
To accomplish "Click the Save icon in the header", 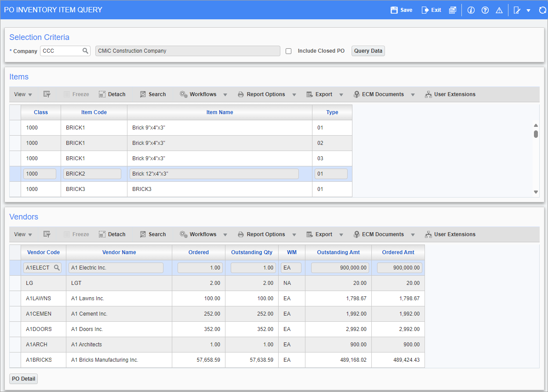I will point(394,10).
